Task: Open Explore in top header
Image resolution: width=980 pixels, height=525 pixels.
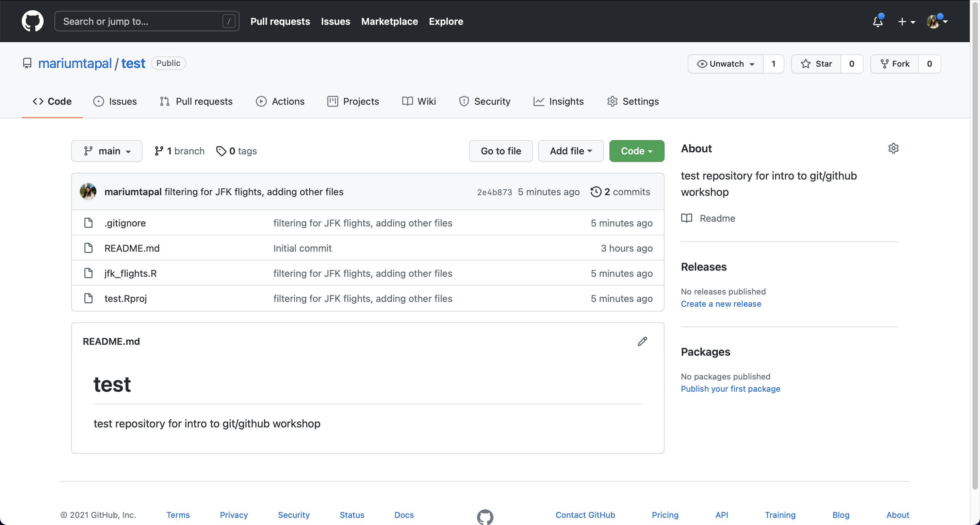Action: (x=446, y=21)
